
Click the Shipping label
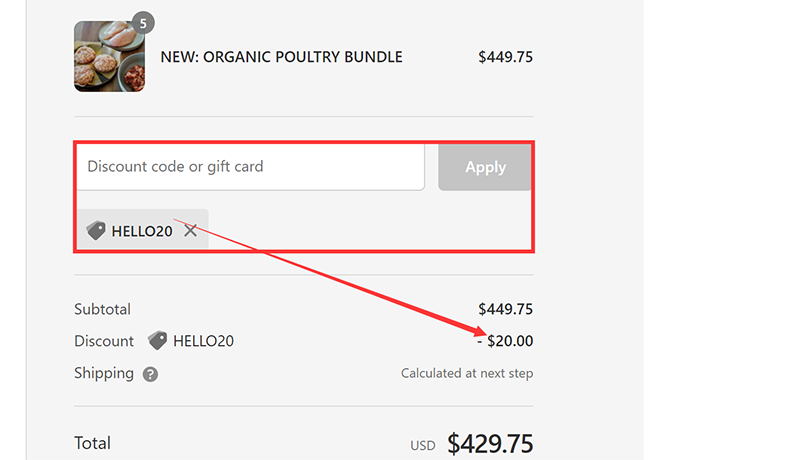(x=104, y=373)
